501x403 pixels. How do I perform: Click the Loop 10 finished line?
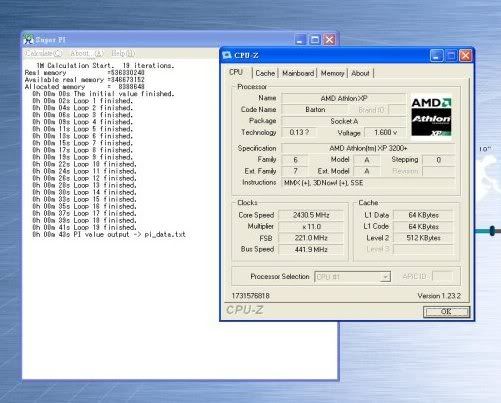tap(84, 164)
